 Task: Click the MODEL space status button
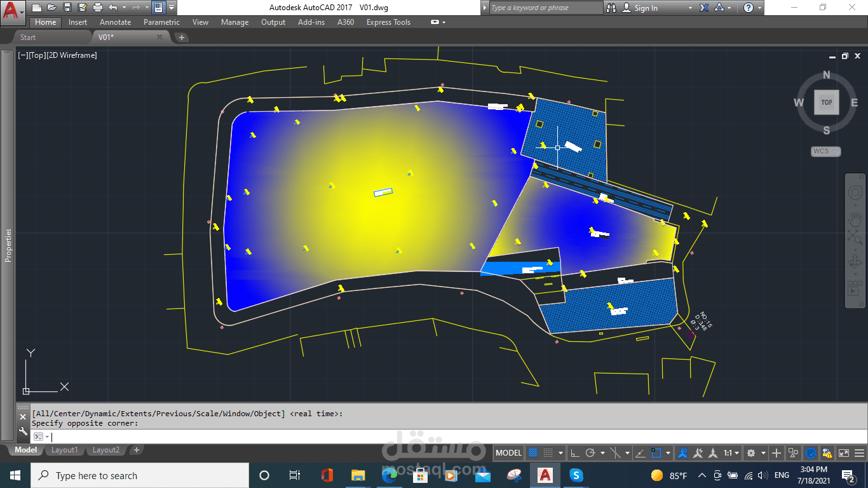tap(508, 453)
